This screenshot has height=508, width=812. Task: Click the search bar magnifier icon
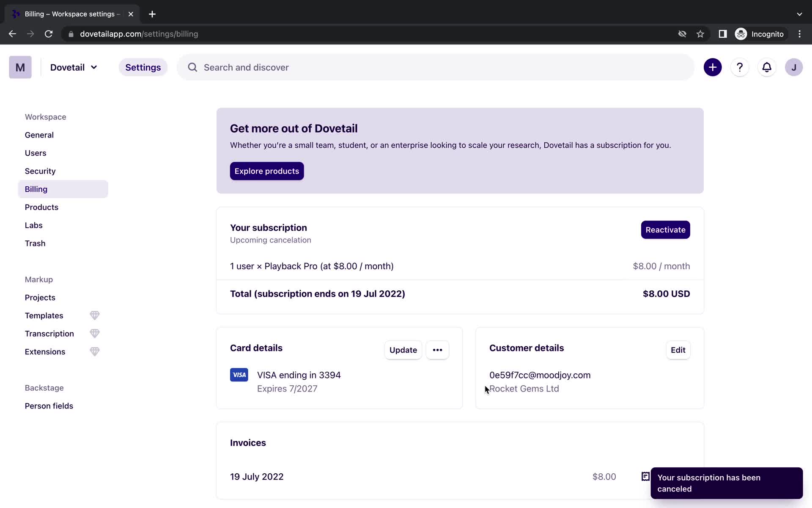click(192, 67)
